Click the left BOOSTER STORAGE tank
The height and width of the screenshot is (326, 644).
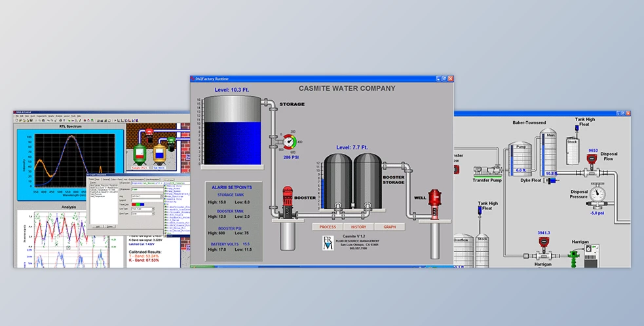pyautogui.click(x=337, y=181)
